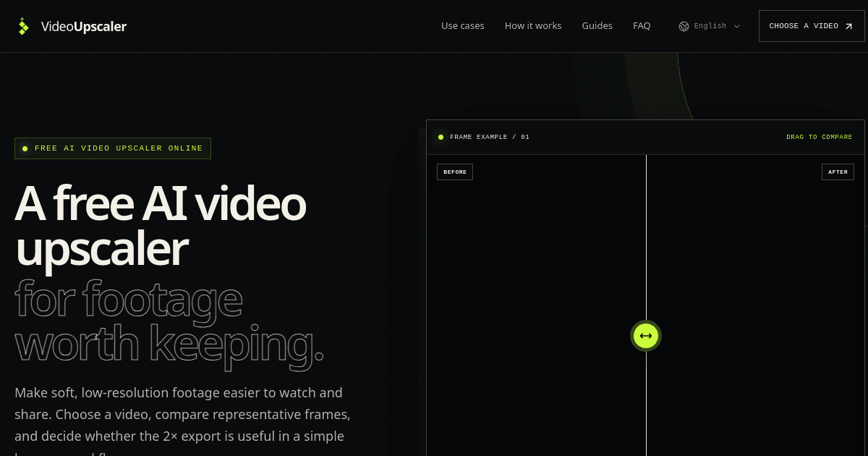The height and width of the screenshot is (456, 868).
Task: Select the After label tag
Action: (x=838, y=172)
